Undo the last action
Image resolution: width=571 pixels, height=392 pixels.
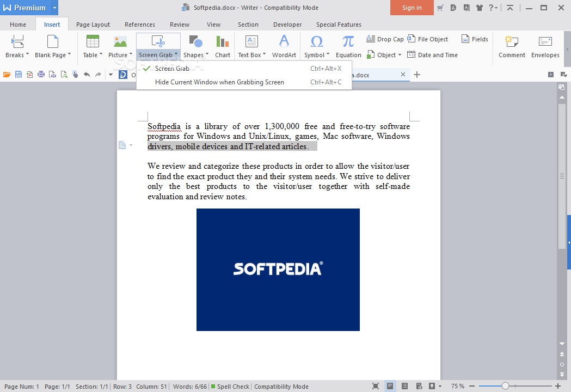click(87, 75)
